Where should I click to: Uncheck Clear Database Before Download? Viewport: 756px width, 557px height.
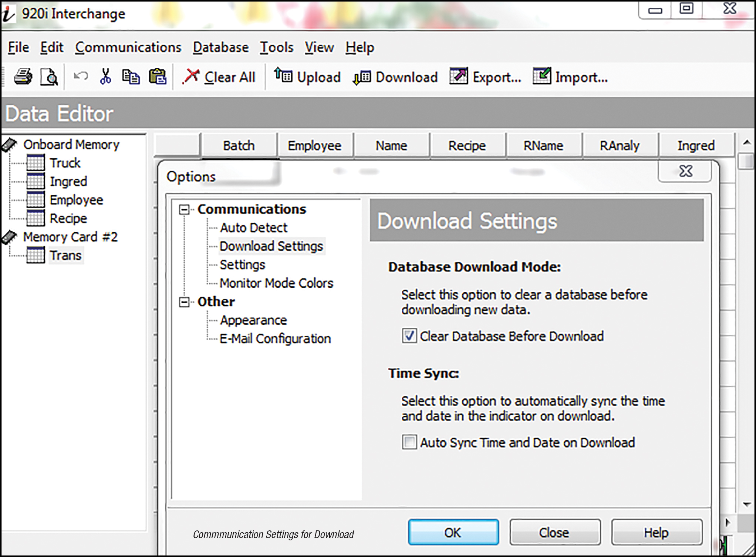(409, 336)
